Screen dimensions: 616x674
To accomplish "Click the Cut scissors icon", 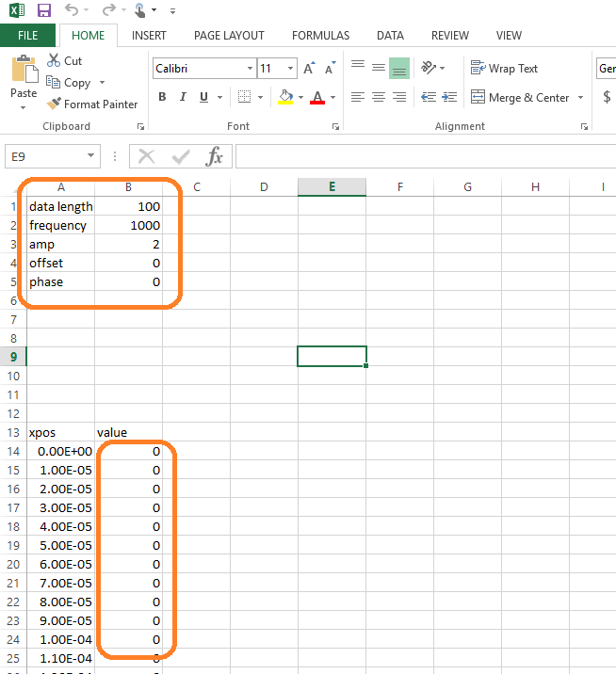I will pos(54,60).
